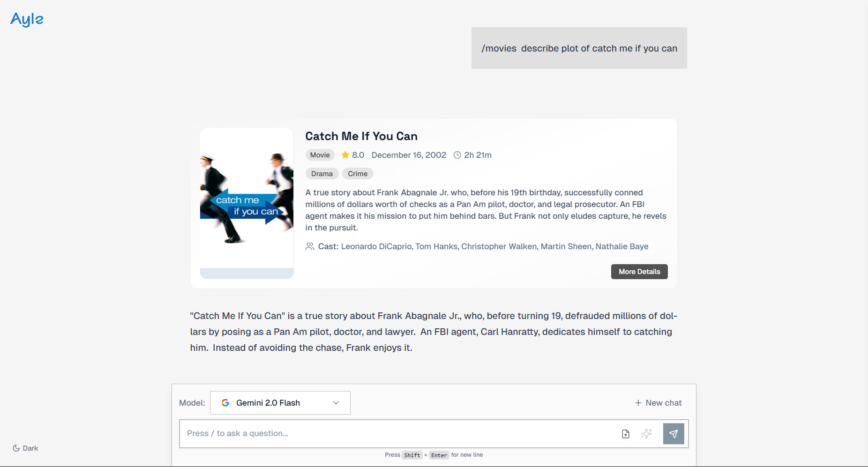This screenshot has height=467, width=868.
Task: Click the Movie type badge
Action: tap(320, 155)
